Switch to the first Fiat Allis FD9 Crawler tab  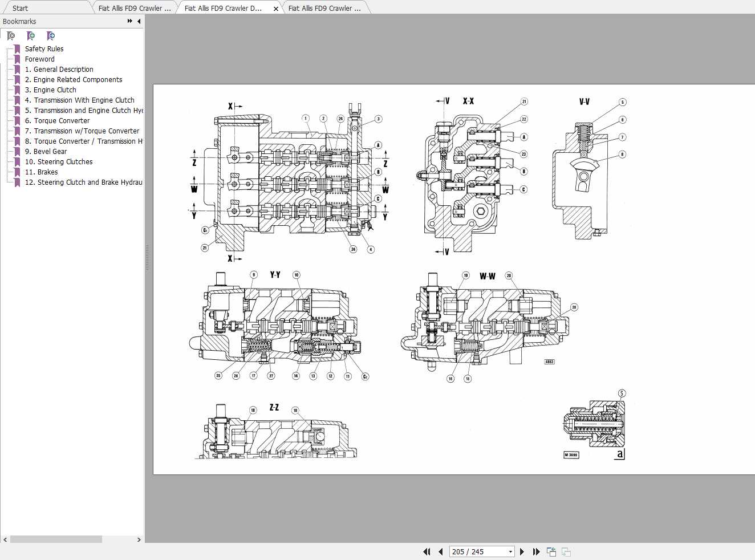tap(135, 8)
